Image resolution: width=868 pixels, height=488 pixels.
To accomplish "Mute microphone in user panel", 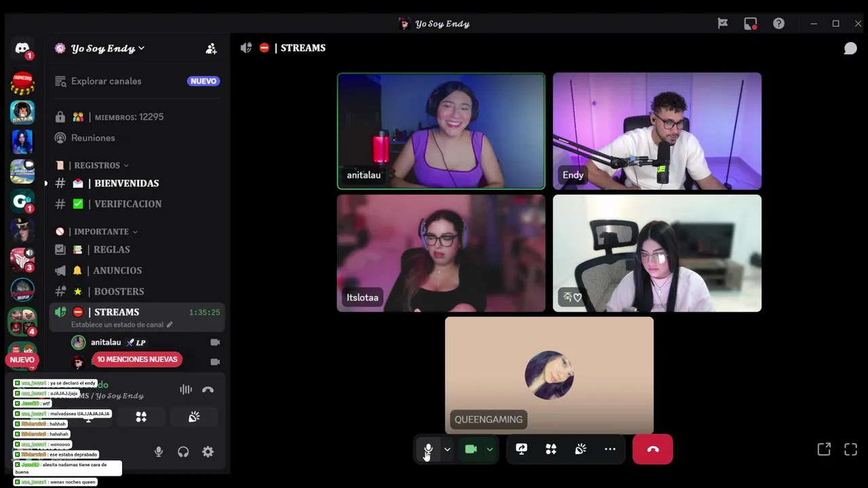I will pos(159,452).
